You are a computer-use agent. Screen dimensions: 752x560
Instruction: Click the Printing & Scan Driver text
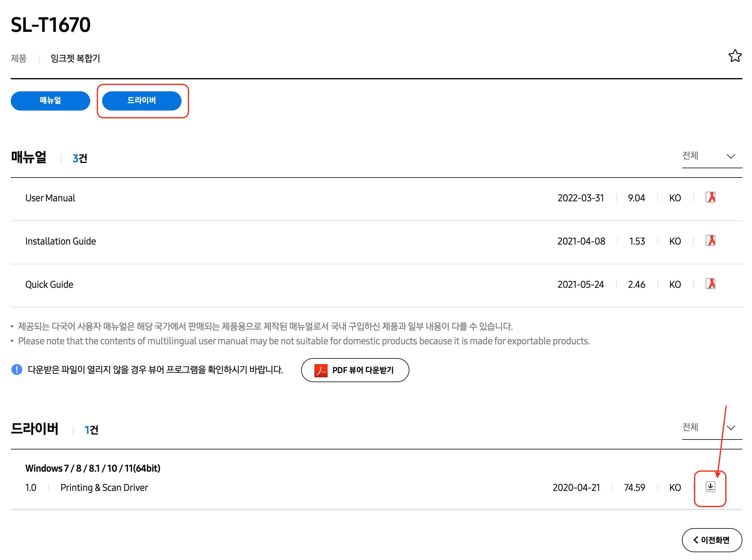104,488
